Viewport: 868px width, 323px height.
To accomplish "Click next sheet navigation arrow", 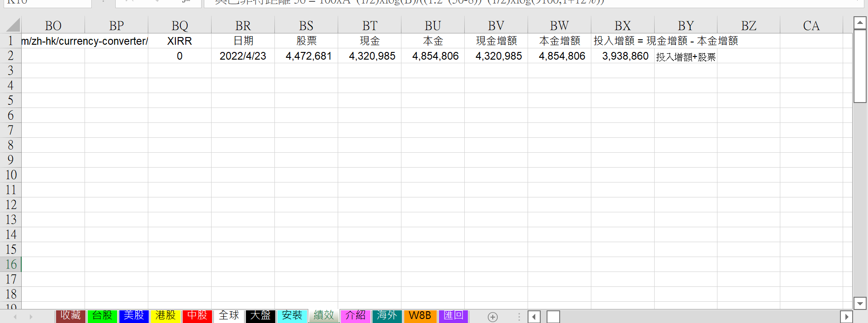I will pos(31,317).
